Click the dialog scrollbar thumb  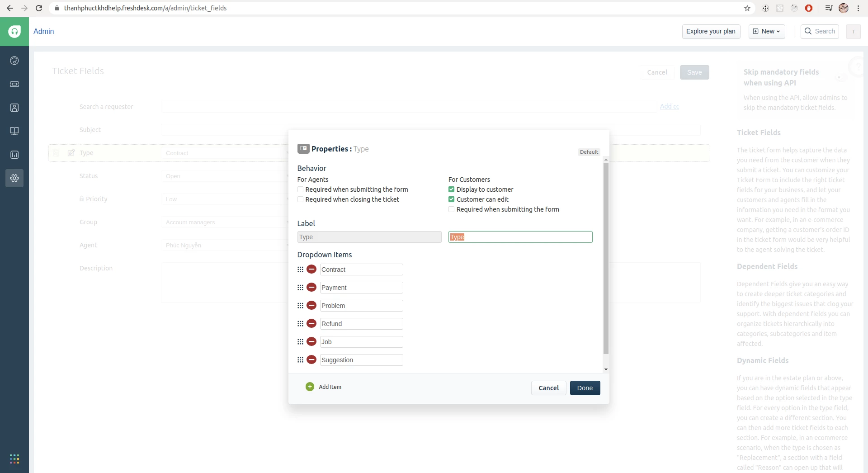coord(606,258)
